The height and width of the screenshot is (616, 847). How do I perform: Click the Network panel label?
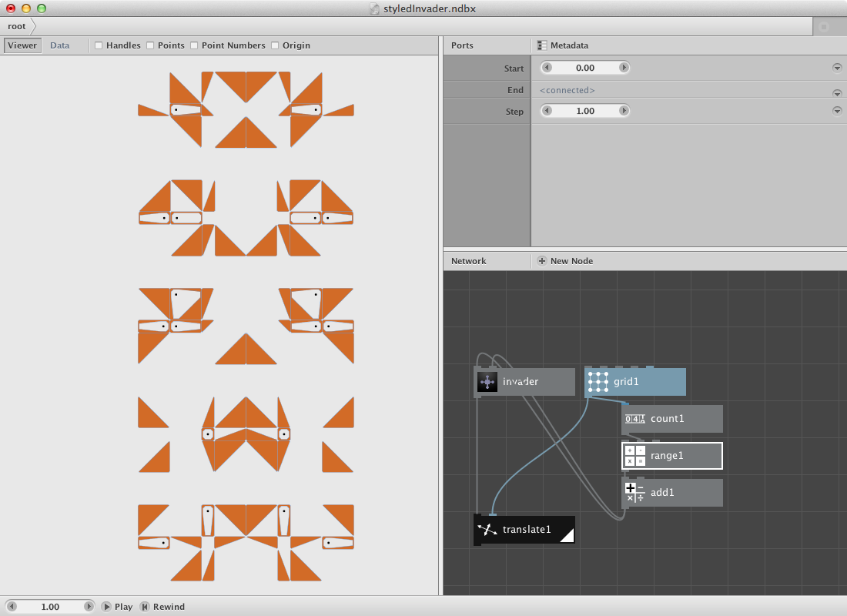(x=469, y=261)
